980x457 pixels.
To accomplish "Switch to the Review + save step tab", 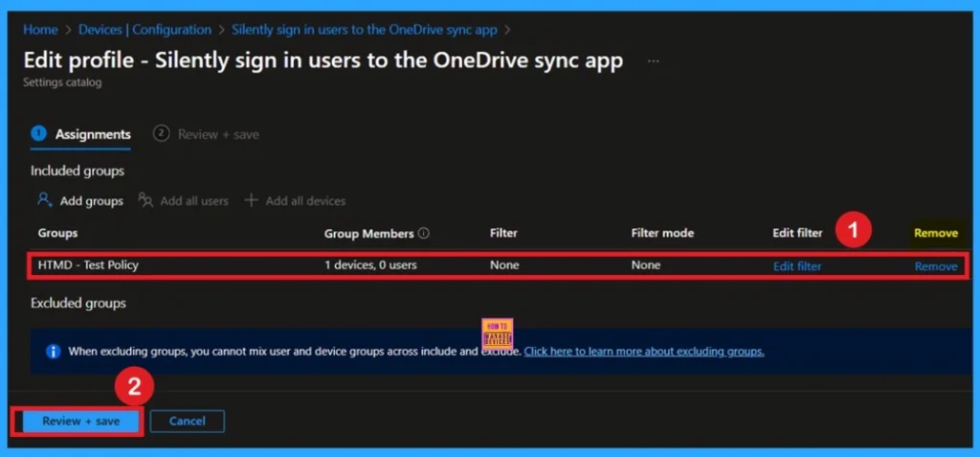I will [x=206, y=134].
